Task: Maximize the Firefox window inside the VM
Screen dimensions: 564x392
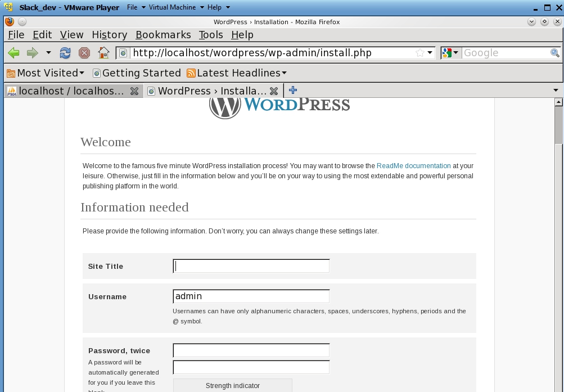Action: pyautogui.click(x=544, y=22)
